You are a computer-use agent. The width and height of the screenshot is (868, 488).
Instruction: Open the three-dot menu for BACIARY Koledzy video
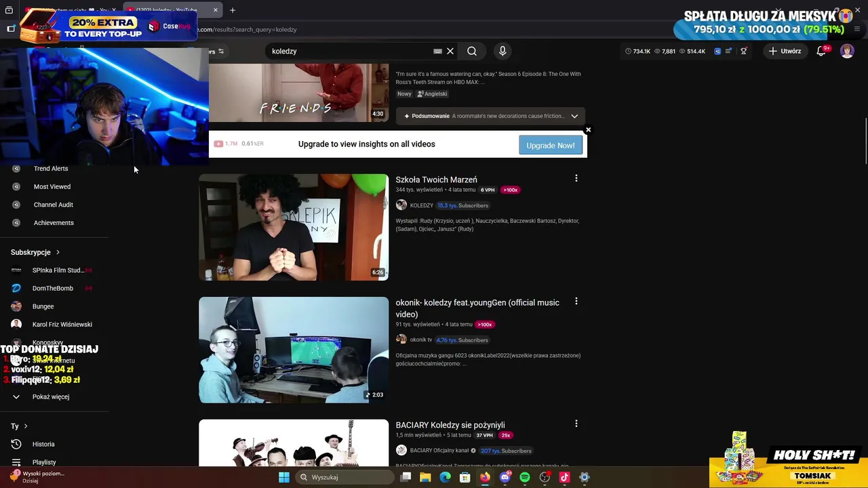point(576,424)
